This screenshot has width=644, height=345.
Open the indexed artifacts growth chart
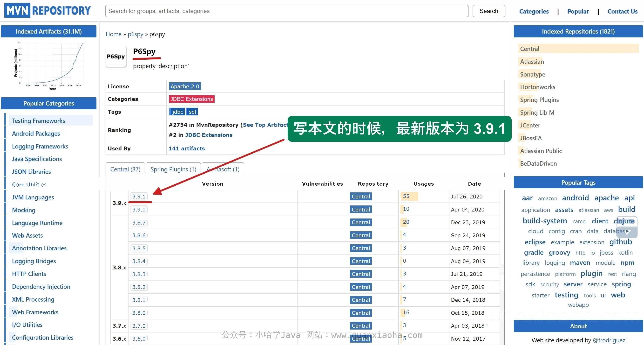point(49,66)
